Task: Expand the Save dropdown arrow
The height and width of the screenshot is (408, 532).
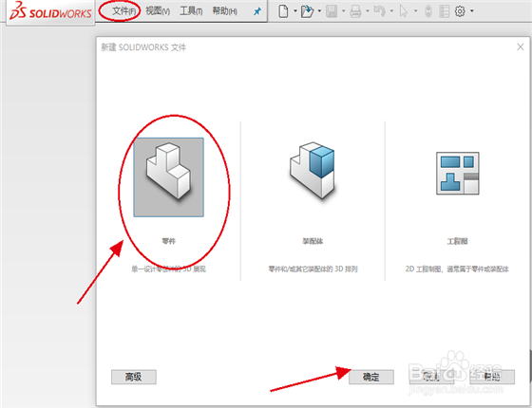Action: 343,11
